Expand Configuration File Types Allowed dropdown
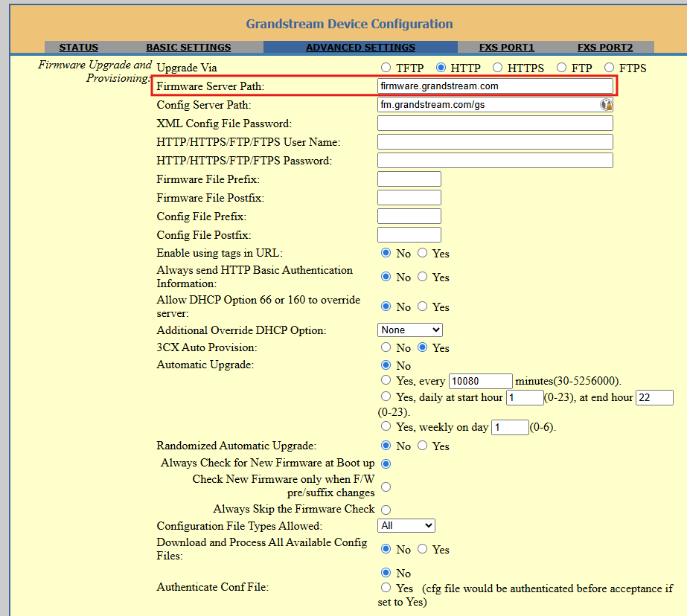687x616 pixels. click(406, 525)
